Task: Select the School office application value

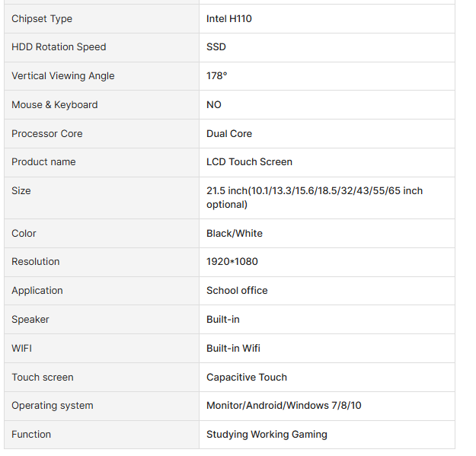Action: point(237,291)
